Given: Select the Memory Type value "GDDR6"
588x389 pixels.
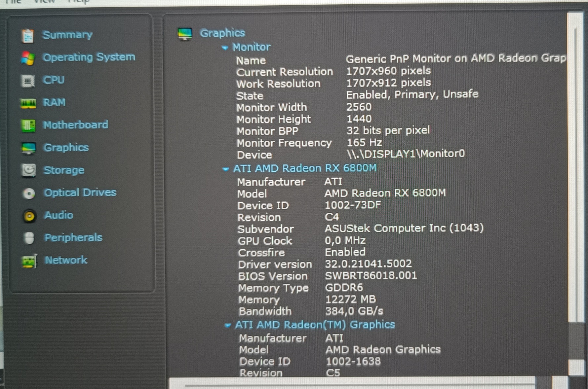Looking at the screenshot, I should (x=344, y=288).
